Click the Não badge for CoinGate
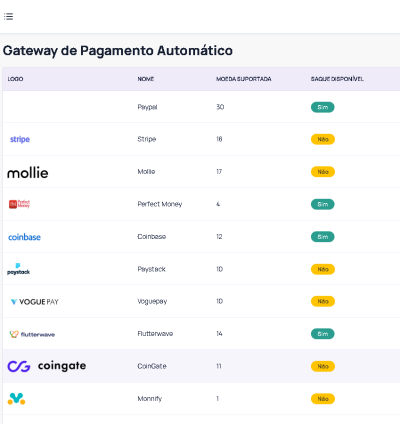Image resolution: width=400 pixels, height=424 pixels. (x=323, y=366)
